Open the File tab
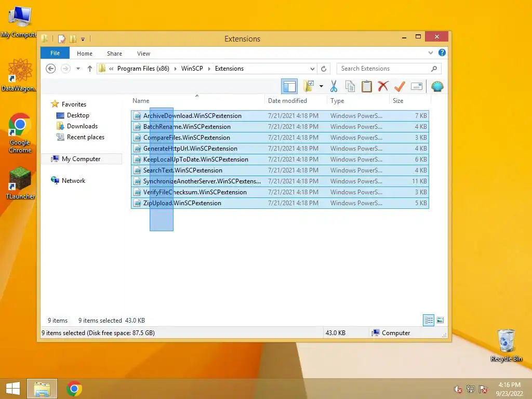The width and height of the screenshot is (532, 399). point(55,53)
